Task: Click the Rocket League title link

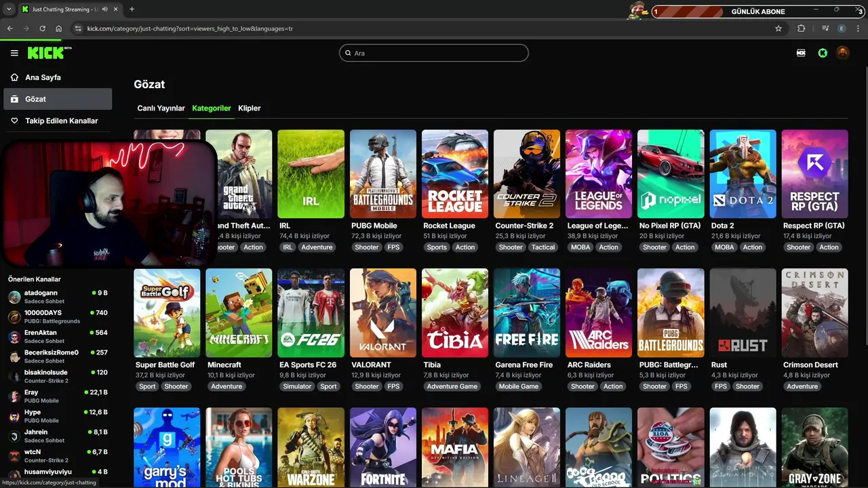Action: pyautogui.click(x=449, y=226)
